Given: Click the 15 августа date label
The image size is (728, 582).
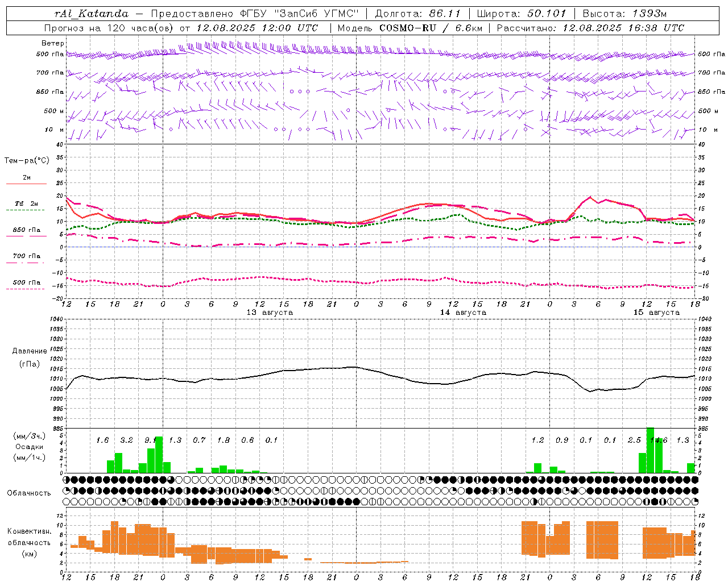Looking at the screenshot, I should (x=656, y=313).
